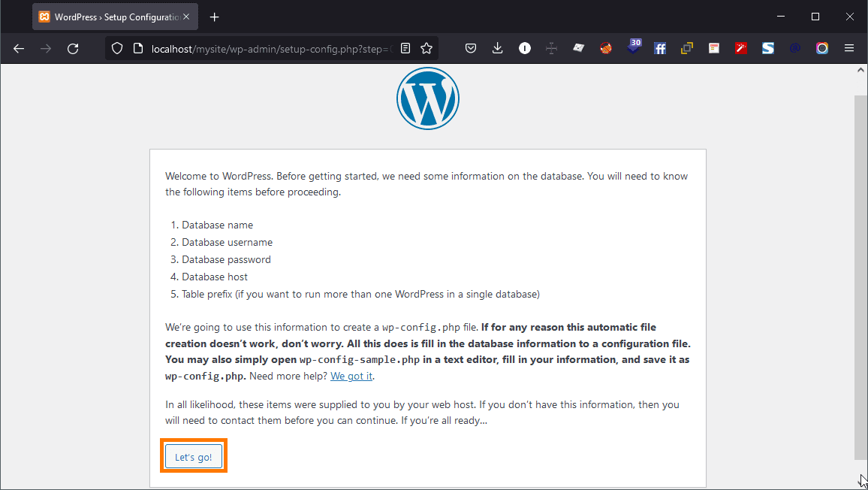Viewport: 868px width, 490px height.
Task: Click the yellow overlapping squares extension icon
Action: click(x=687, y=49)
